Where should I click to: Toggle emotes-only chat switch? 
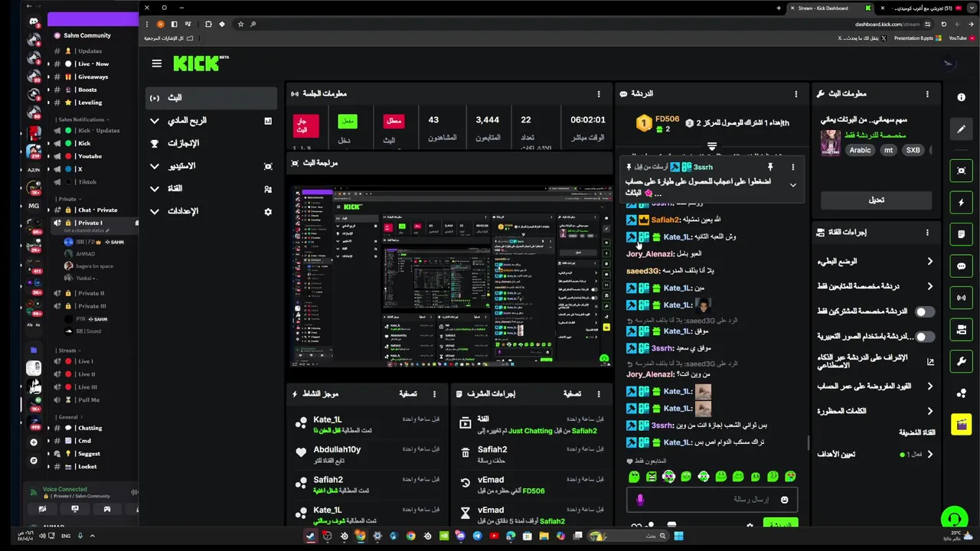925,336
